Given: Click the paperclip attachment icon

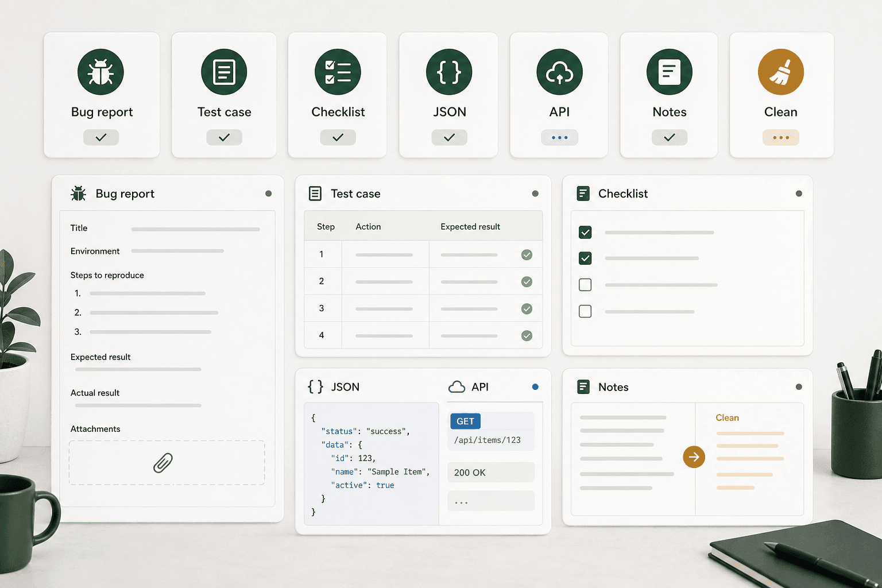Looking at the screenshot, I should pos(163,463).
